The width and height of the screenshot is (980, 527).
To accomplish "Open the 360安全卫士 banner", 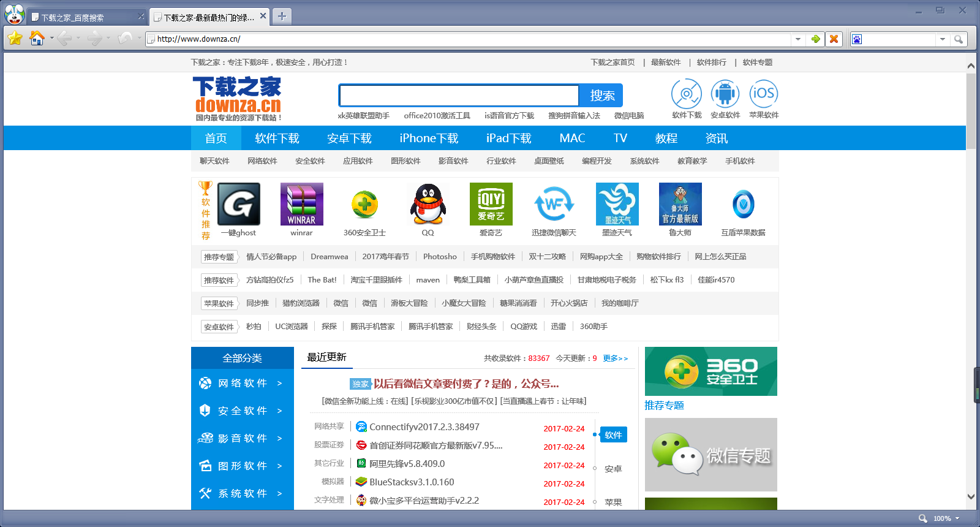I will tap(711, 371).
